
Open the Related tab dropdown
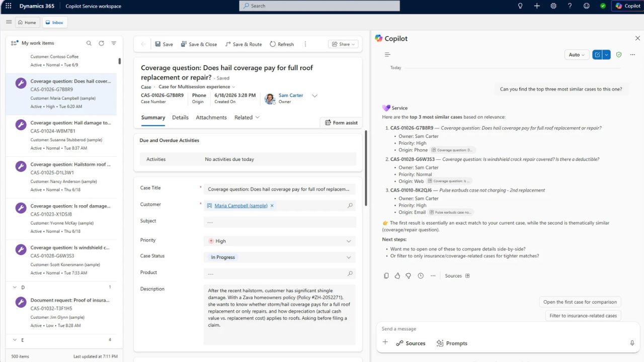[247, 118]
